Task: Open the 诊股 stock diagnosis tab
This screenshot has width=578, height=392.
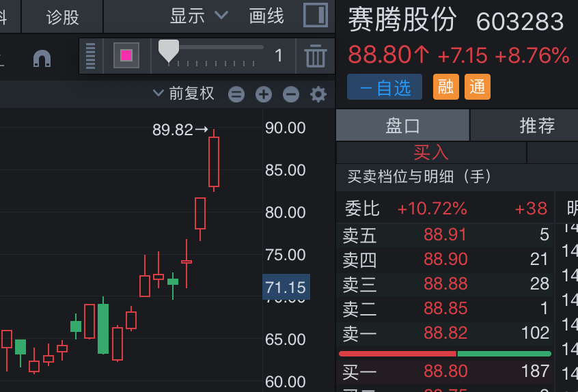Action: (x=63, y=16)
